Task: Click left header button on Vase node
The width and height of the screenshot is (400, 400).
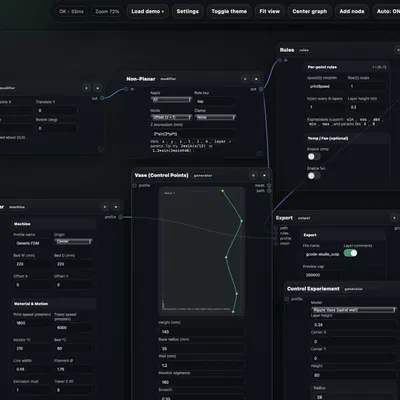Action: [253, 175]
